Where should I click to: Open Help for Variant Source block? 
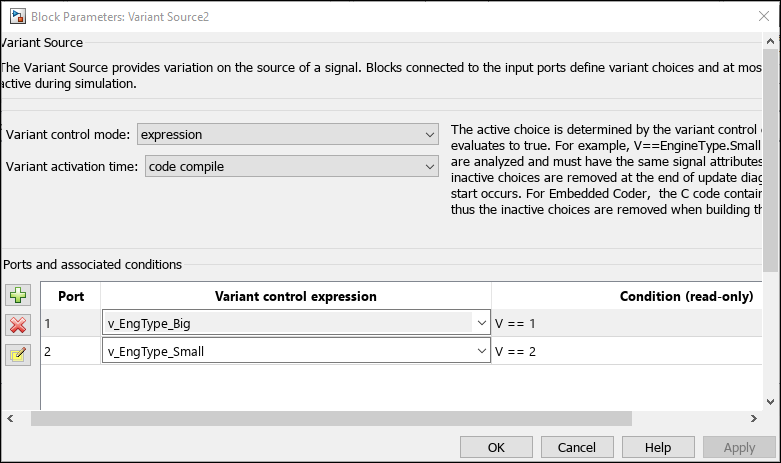[657, 447]
